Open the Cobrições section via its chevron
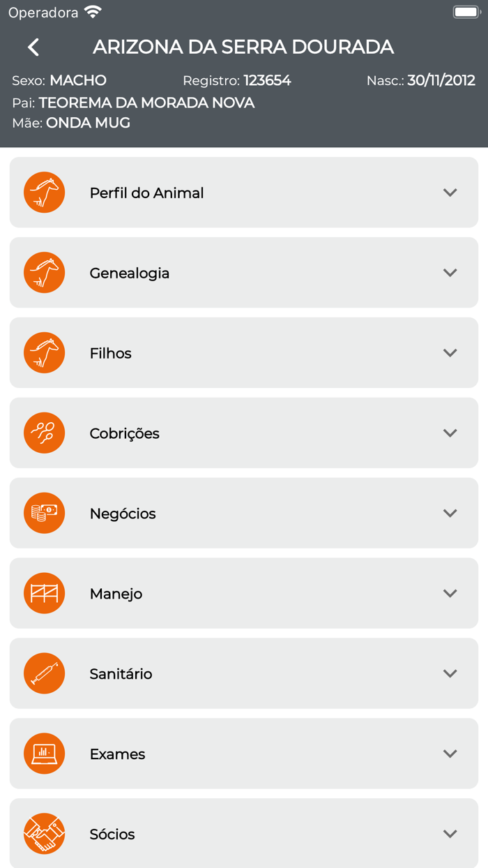Viewport: 488px width, 868px height. 451,433
